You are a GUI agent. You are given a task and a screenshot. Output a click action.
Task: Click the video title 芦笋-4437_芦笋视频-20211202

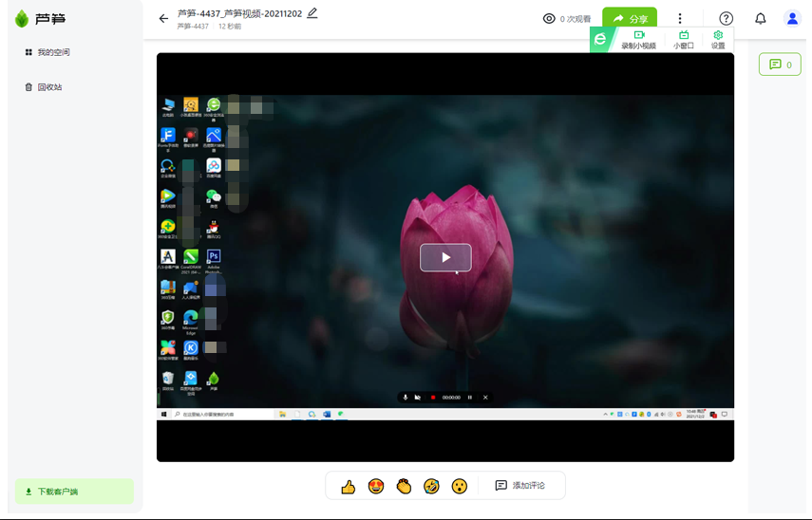click(x=239, y=13)
